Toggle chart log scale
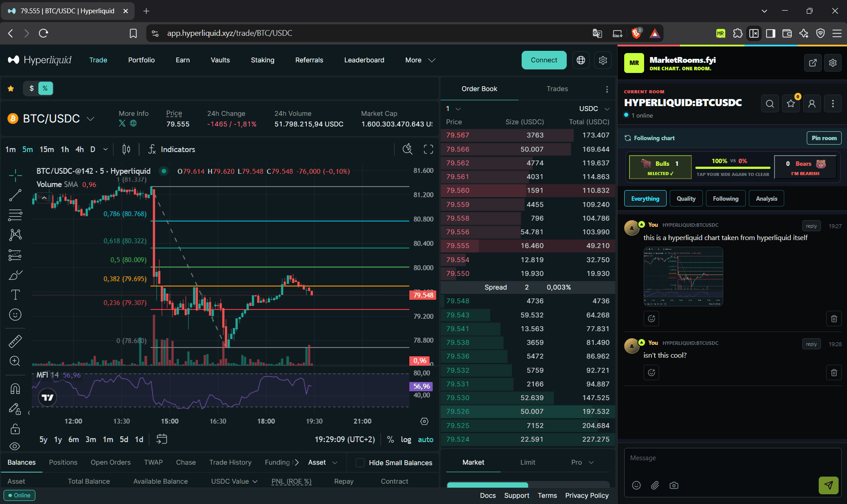This screenshot has height=504, width=847. pyautogui.click(x=406, y=439)
